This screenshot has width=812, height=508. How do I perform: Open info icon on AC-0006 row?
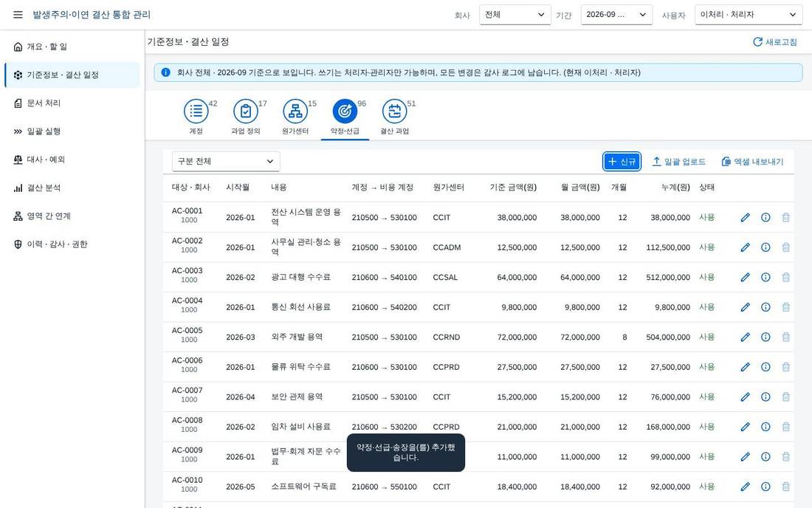[765, 367]
